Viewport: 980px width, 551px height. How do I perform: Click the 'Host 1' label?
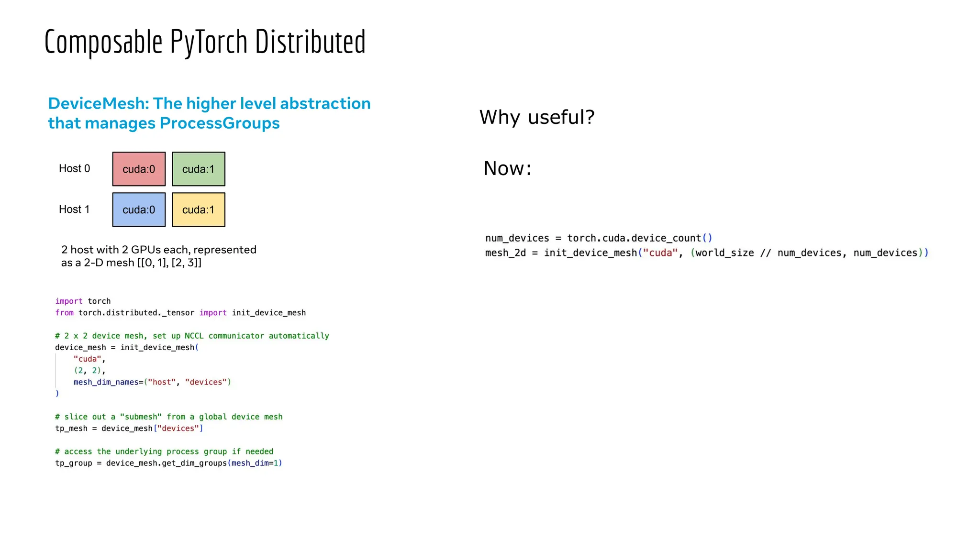(74, 209)
